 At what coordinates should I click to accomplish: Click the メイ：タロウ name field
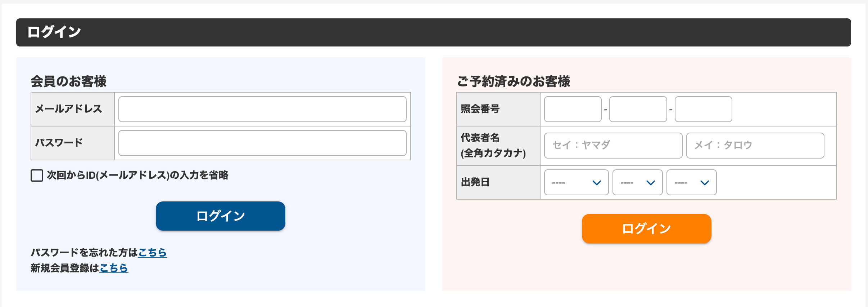coord(755,145)
